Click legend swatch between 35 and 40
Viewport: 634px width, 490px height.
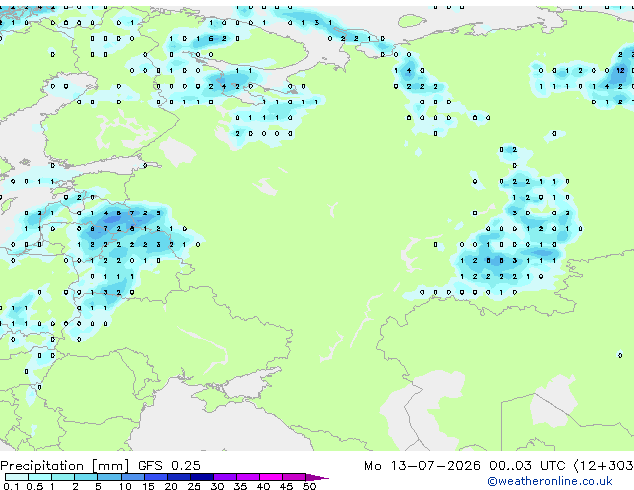247,477
